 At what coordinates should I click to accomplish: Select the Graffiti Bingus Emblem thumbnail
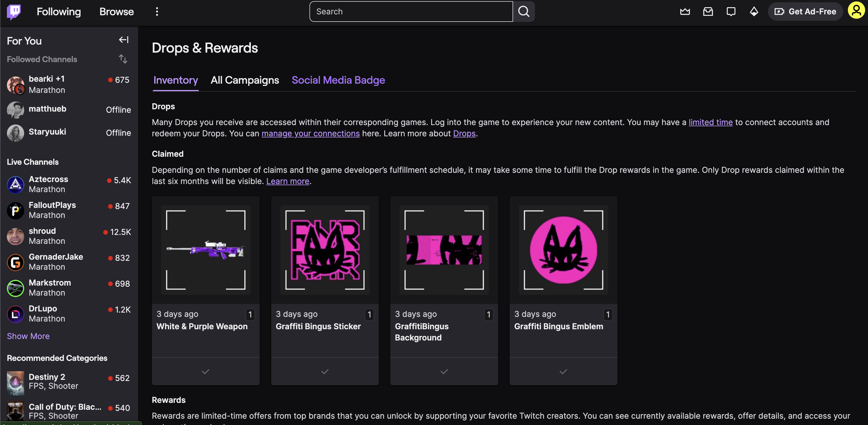(x=563, y=250)
